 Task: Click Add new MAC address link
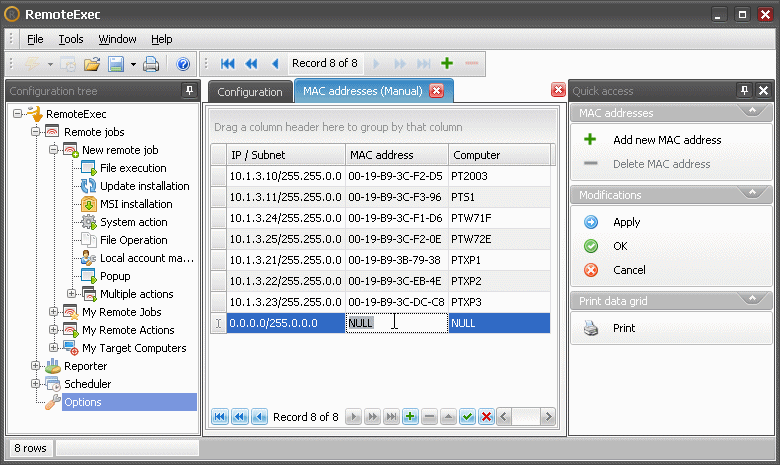667,140
